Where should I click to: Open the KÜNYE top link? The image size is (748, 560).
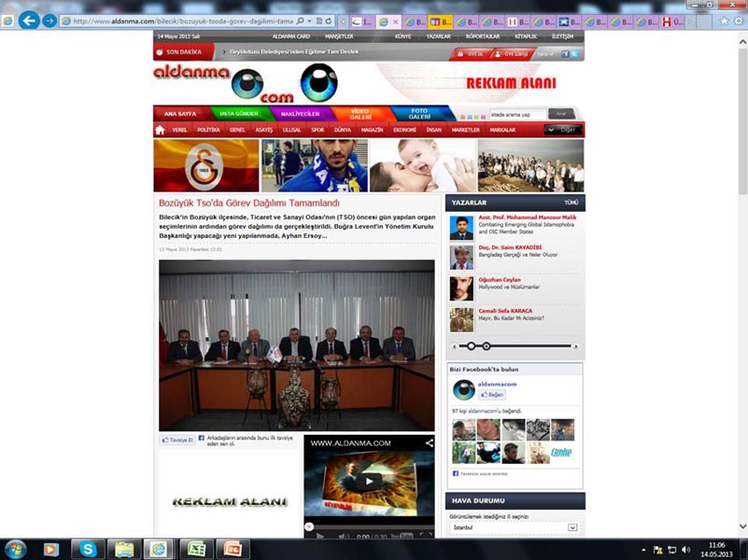pos(402,36)
